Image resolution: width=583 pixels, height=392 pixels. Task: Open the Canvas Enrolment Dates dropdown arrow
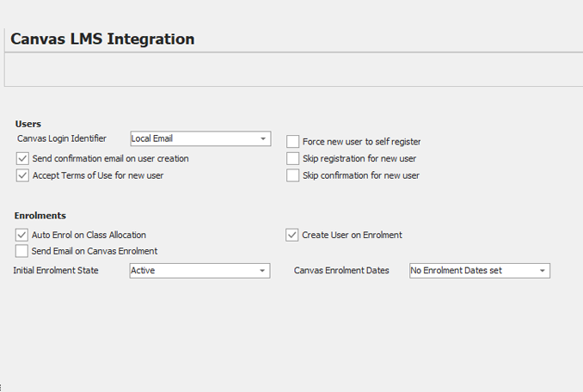coord(542,271)
